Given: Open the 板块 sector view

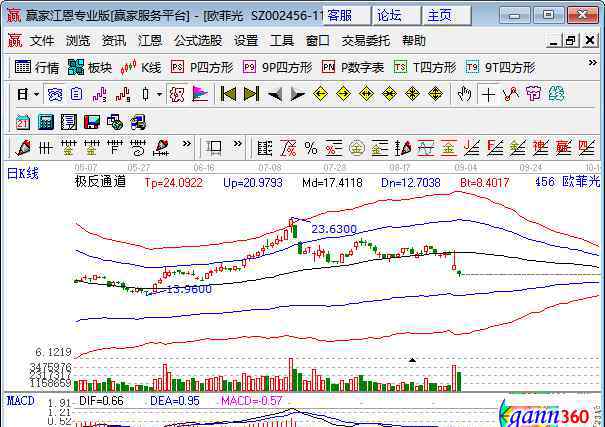Looking at the screenshot, I should (x=90, y=68).
